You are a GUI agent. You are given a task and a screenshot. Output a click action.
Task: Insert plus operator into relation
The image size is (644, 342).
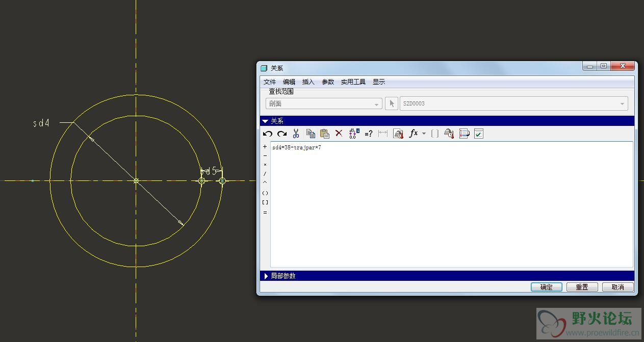pos(265,147)
